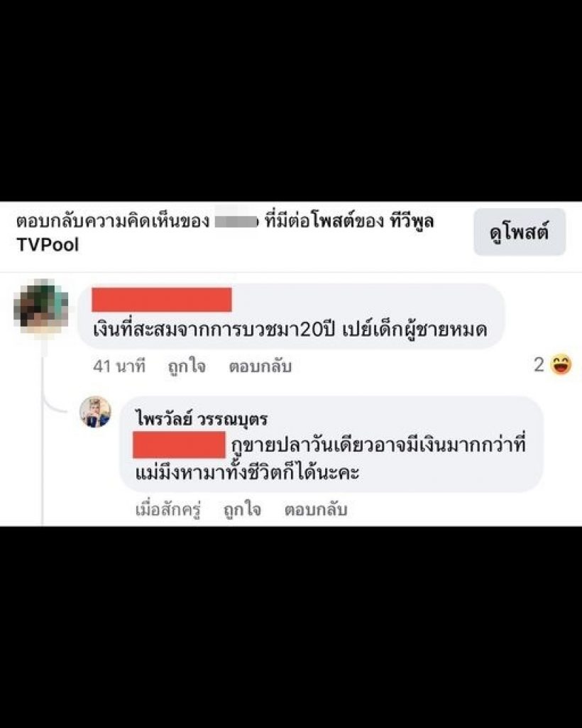The height and width of the screenshot is (728, 582).
Task: Click the red redacted mention in reply
Action: click(x=179, y=445)
